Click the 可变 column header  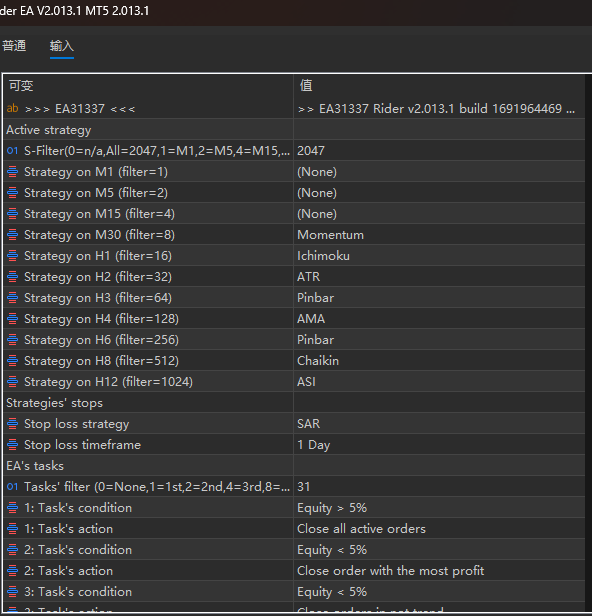click(148, 85)
